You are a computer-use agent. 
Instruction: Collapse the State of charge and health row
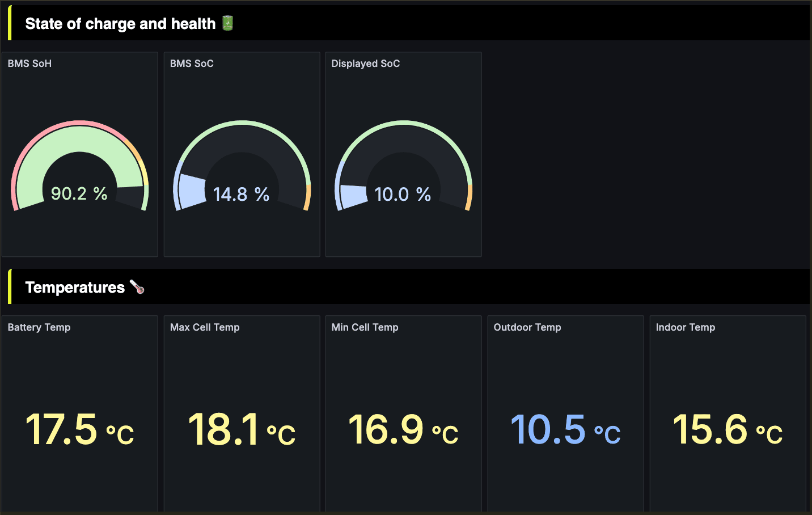[x=120, y=24]
